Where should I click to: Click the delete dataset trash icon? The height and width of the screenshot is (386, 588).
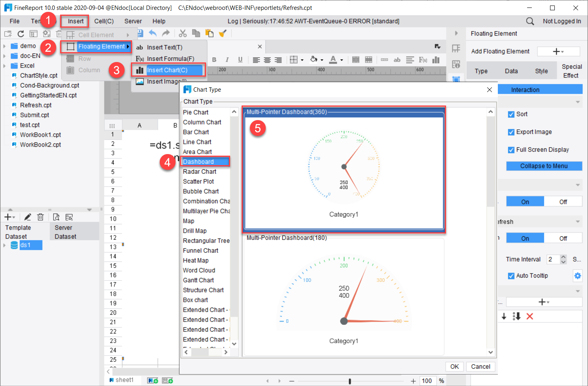40,217
